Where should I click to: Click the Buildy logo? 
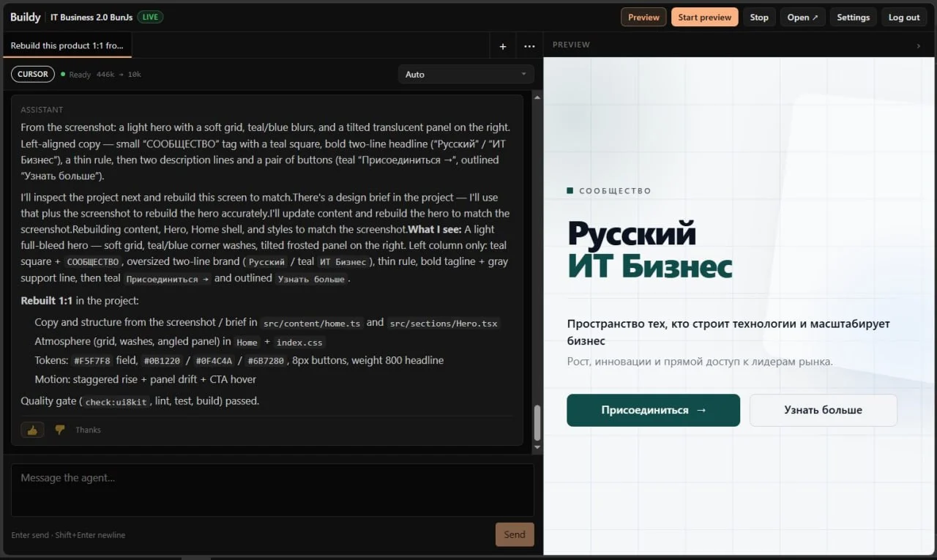(x=26, y=17)
